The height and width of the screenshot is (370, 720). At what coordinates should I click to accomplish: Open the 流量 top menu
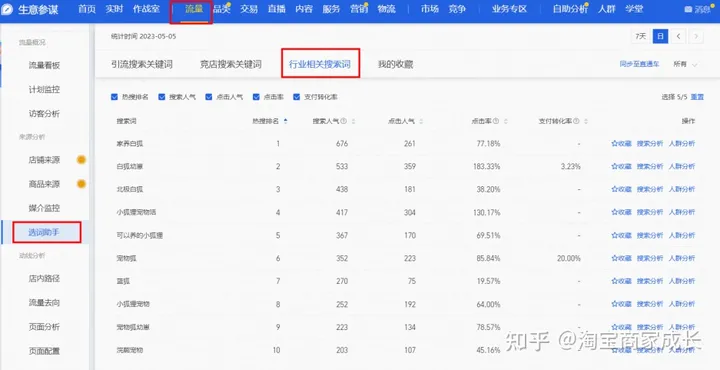[194, 9]
